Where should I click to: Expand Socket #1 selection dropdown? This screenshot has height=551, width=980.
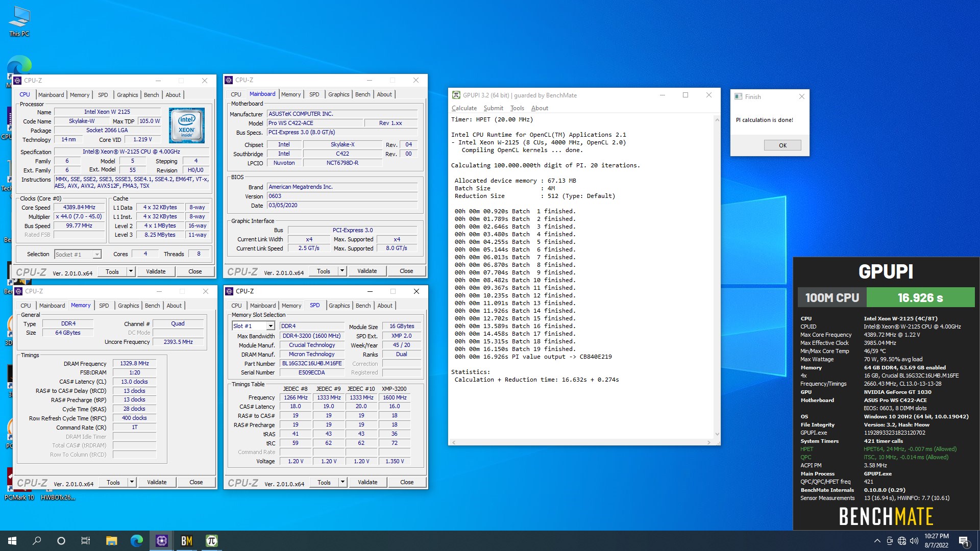coord(97,254)
